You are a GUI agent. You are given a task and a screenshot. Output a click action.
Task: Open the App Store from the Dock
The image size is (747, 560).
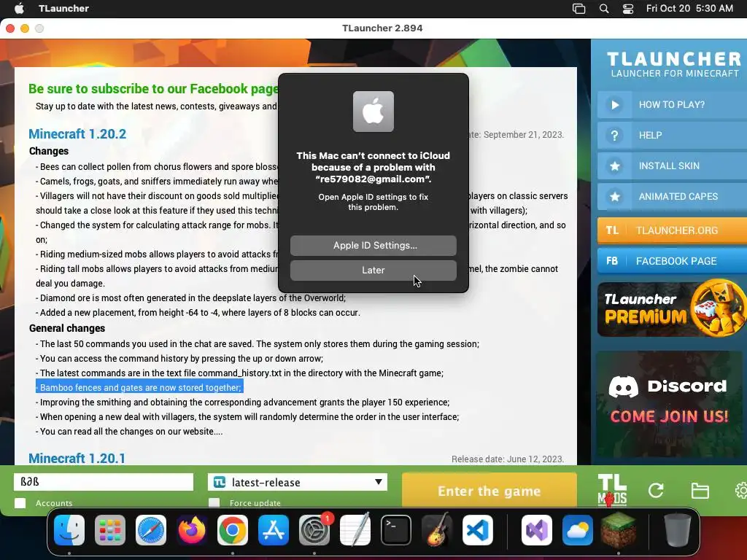click(x=274, y=529)
